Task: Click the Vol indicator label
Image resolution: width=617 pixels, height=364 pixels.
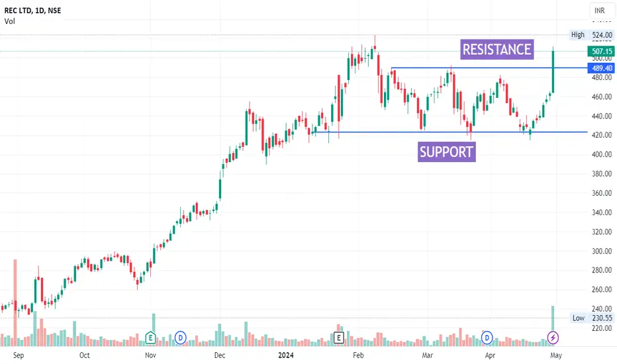Action: click(10, 21)
